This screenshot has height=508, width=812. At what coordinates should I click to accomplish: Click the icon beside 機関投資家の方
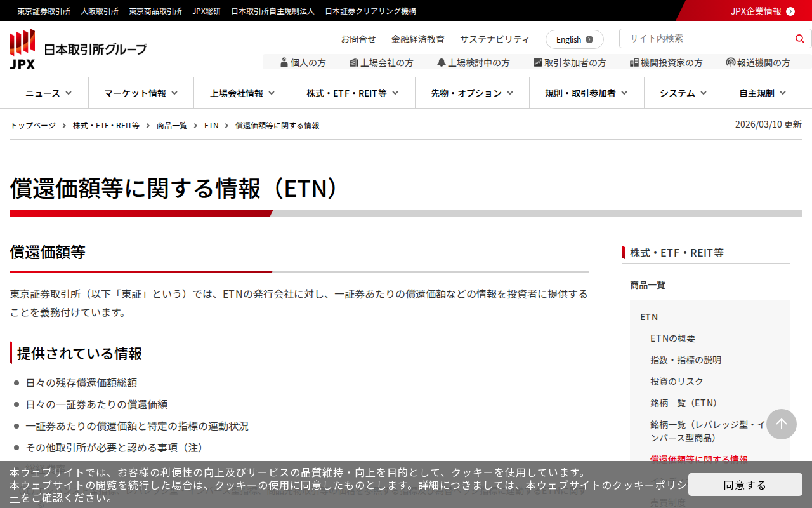634,62
